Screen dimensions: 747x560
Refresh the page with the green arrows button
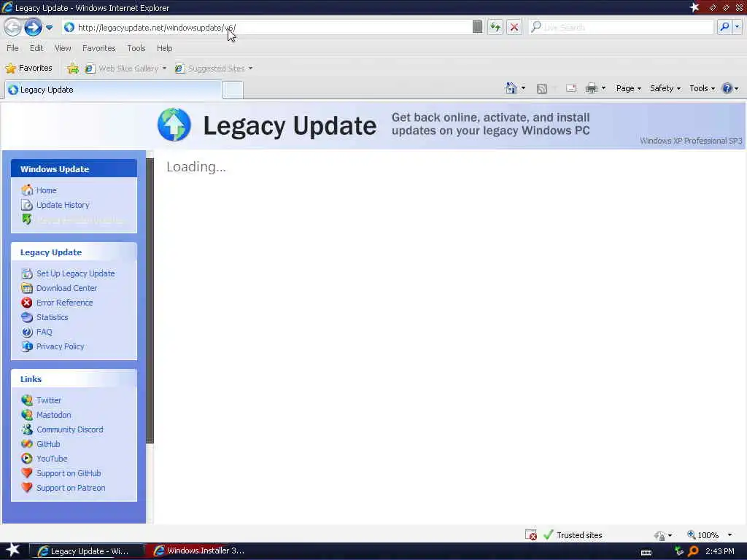click(x=495, y=27)
